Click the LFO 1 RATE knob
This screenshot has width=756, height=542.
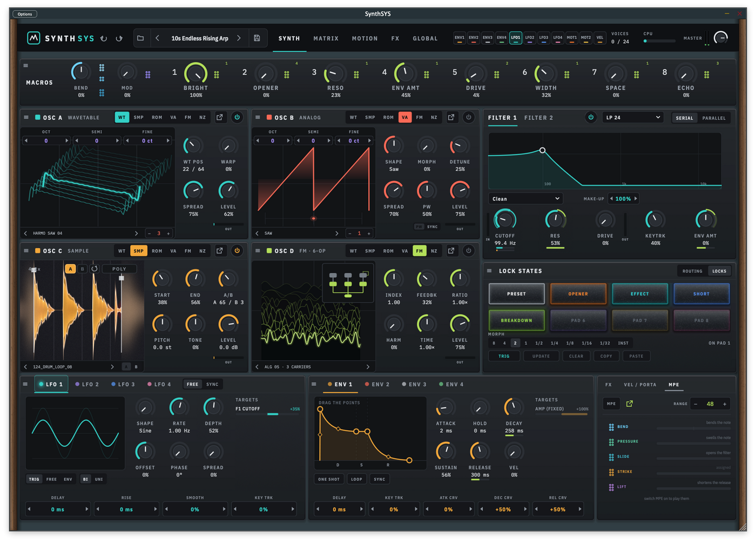click(179, 407)
